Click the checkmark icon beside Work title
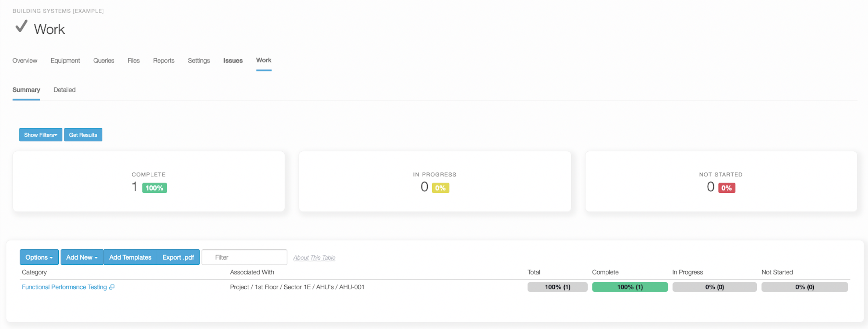Screen dimensions: 868x329 pos(21,26)
